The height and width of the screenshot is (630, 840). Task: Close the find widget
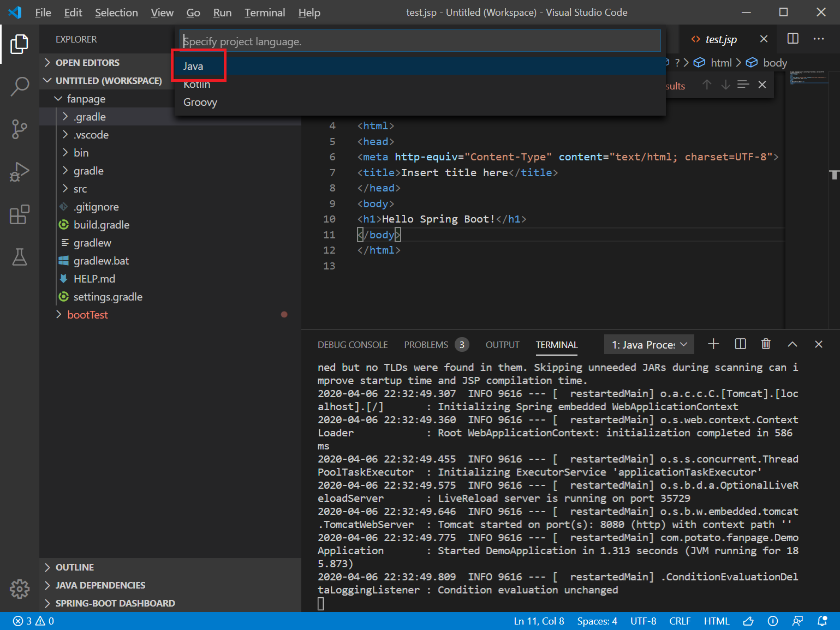click(x=762, y=85)
